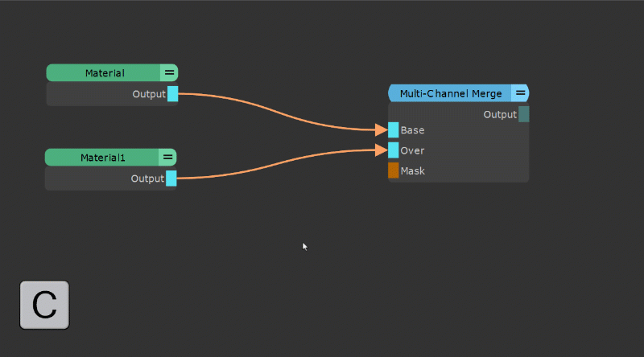The image size is (644, 357).
Task: Click the Material1 node's cyan Output port
Action: coord(171,178)
